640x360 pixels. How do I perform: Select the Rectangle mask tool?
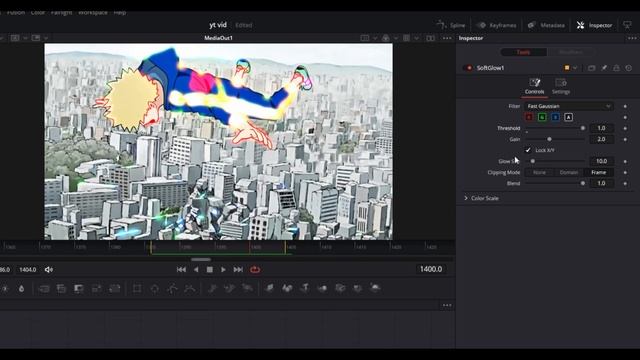click(137, 289)
